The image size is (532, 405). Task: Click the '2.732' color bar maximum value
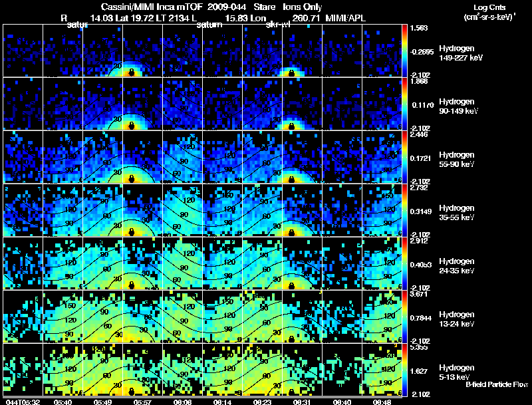419,188
